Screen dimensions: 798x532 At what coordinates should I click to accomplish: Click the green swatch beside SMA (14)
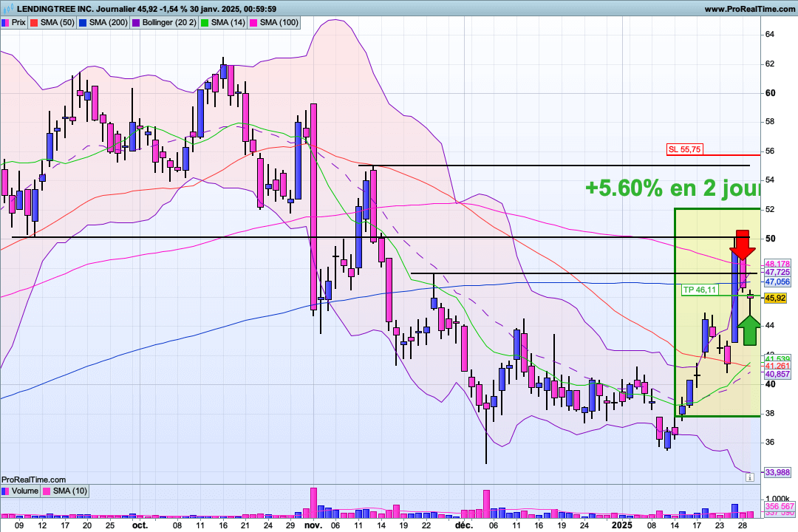[x=205, y=22]
